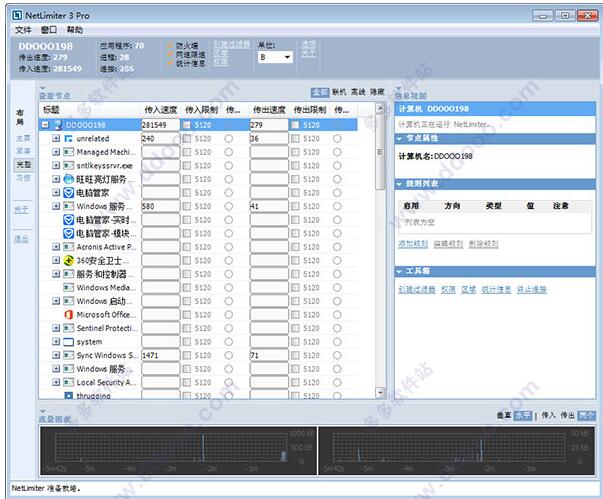Expand the Managed Machi... tree node

56,151
